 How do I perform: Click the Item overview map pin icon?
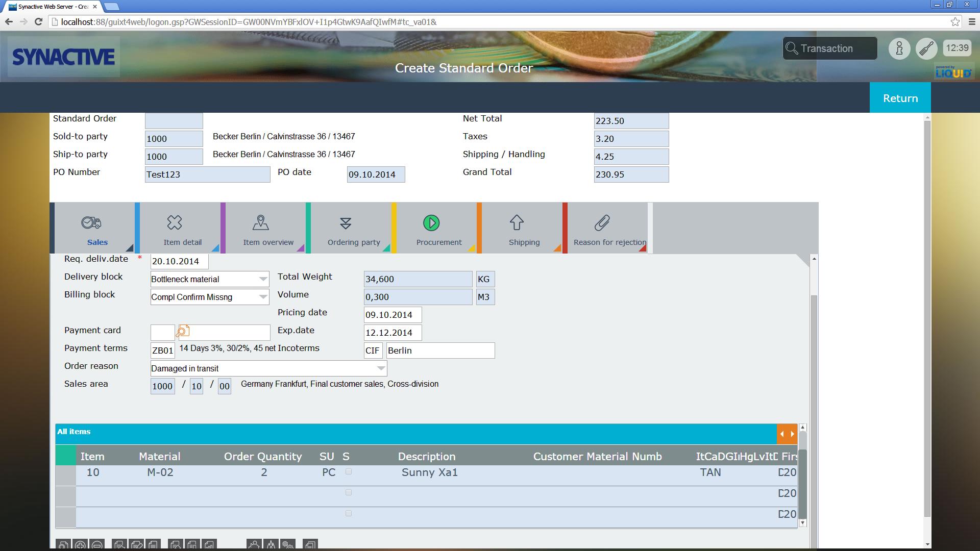point(261,222)
